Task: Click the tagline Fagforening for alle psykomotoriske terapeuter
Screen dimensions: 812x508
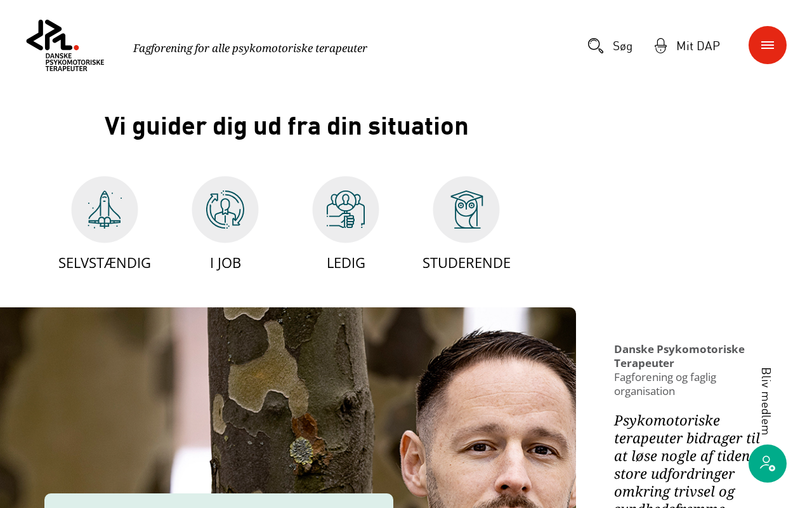Action: tap(250, 48)
